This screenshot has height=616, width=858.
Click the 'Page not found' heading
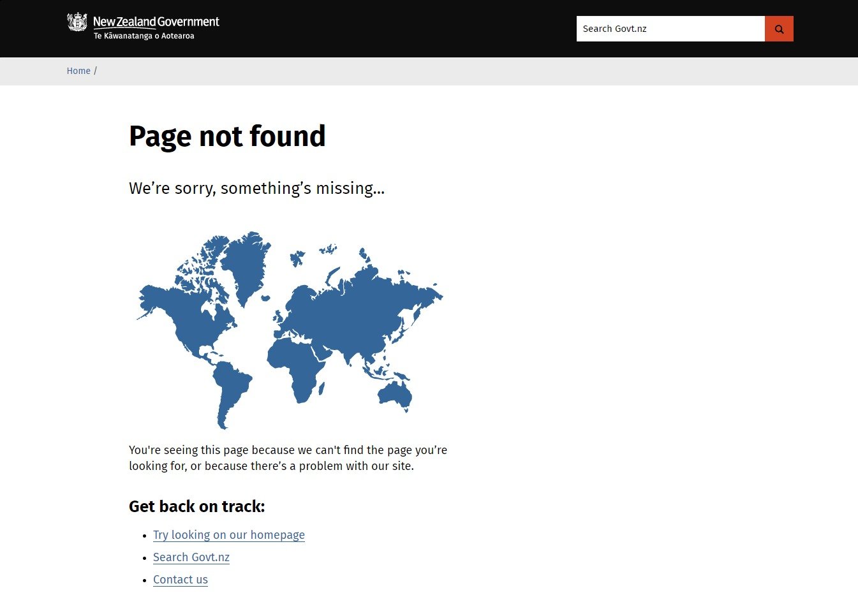point(227,136)
